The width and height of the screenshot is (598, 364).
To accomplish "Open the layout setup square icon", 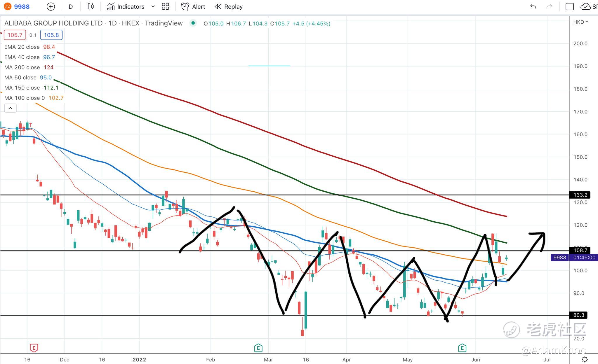I will pos(569,7).
